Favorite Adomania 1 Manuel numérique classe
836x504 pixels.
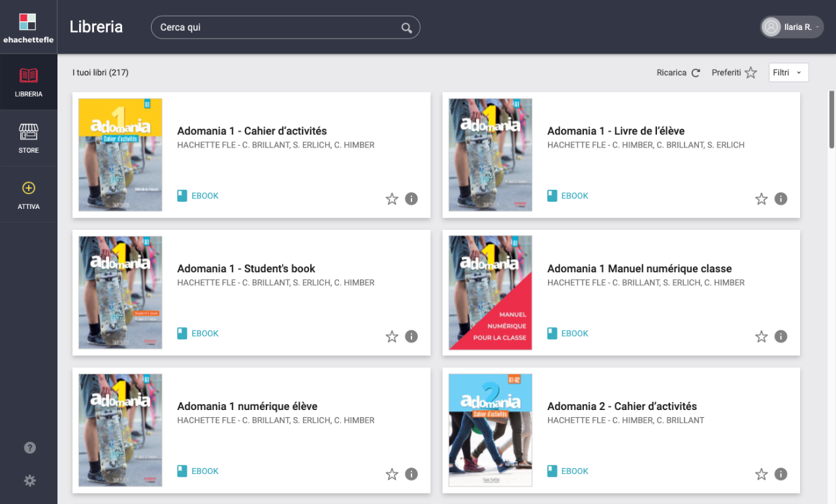coord(762,337)
